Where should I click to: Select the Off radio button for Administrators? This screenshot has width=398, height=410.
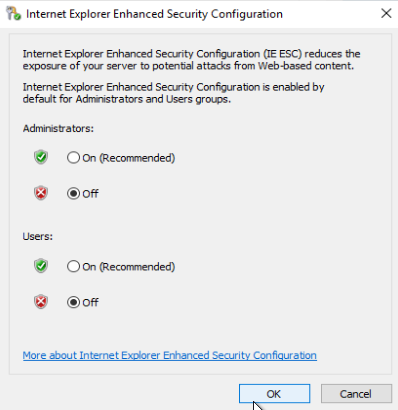tap(73, 193)
